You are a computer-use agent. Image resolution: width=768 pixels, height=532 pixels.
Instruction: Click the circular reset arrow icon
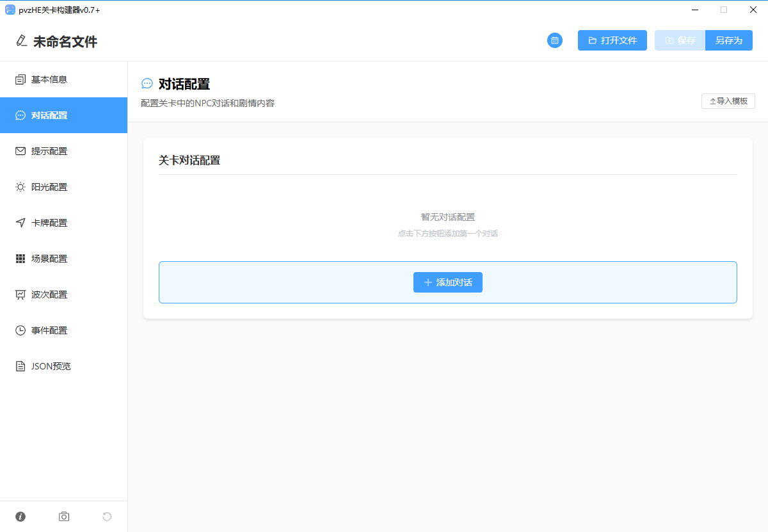tap(107, 517)
